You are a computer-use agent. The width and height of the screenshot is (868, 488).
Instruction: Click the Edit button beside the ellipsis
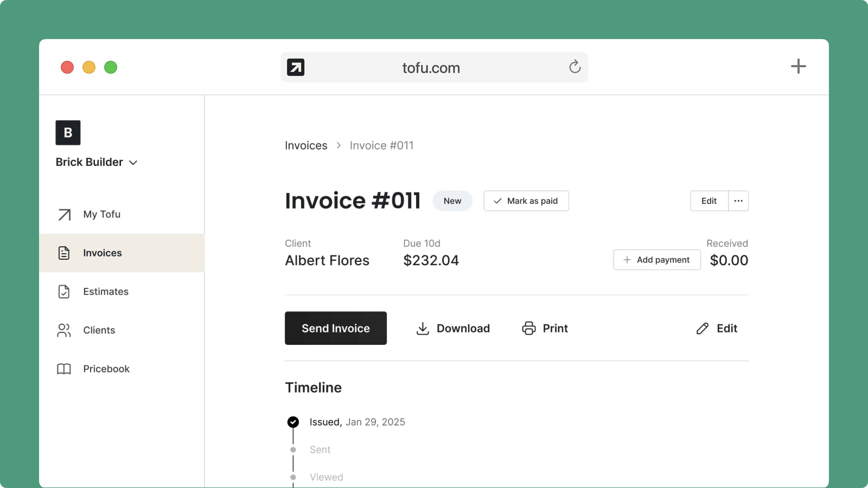(709, 201)
